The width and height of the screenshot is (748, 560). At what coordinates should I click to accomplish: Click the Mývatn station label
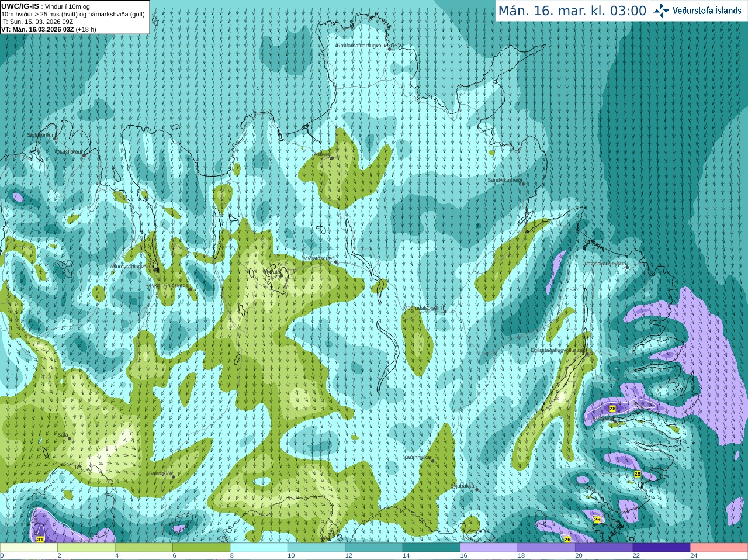pos(272,272)
